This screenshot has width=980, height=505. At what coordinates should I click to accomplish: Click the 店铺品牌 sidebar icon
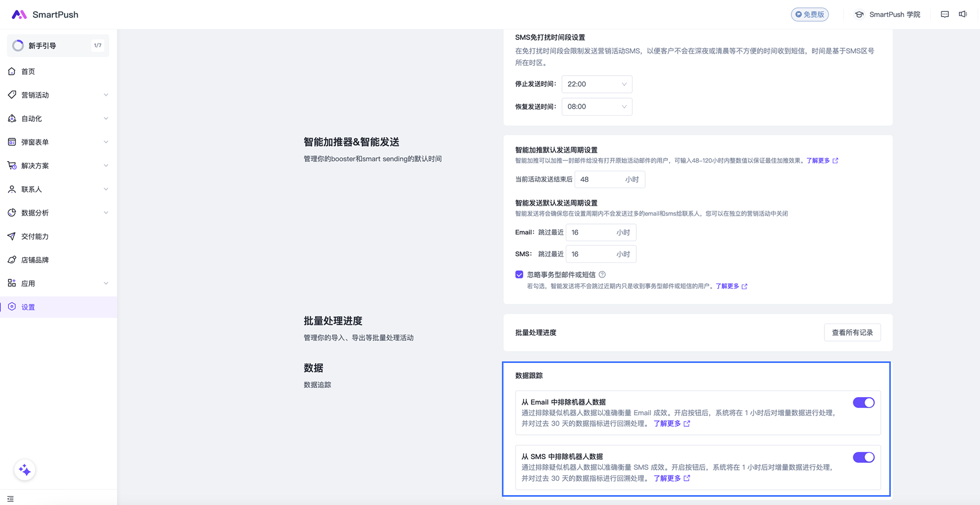12,260
